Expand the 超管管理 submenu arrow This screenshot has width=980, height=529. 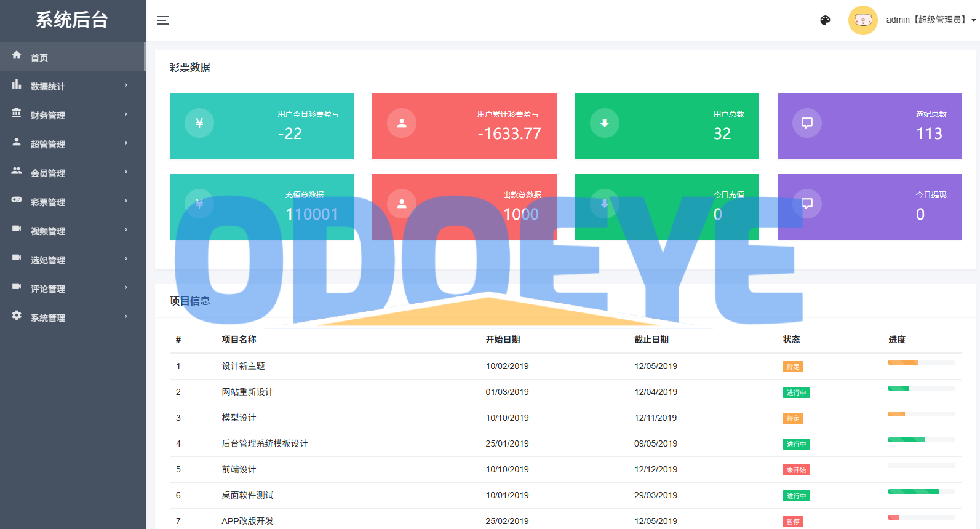[x=126, y=143]
